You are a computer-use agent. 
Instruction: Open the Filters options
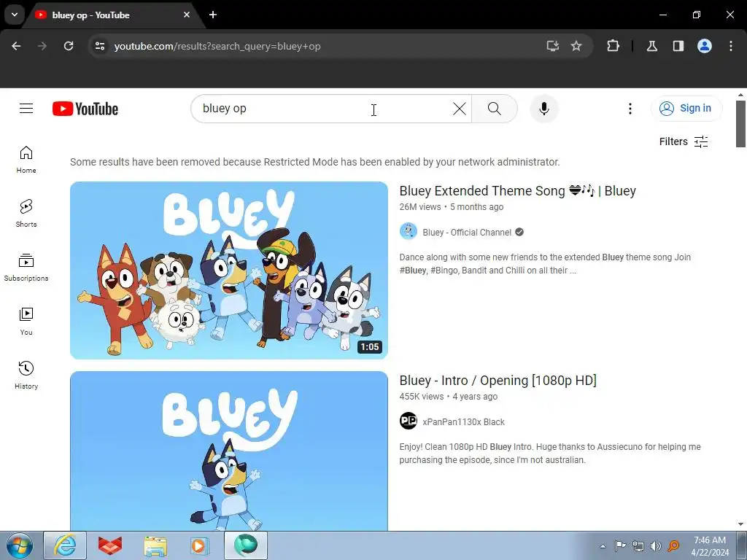(683, 141)
